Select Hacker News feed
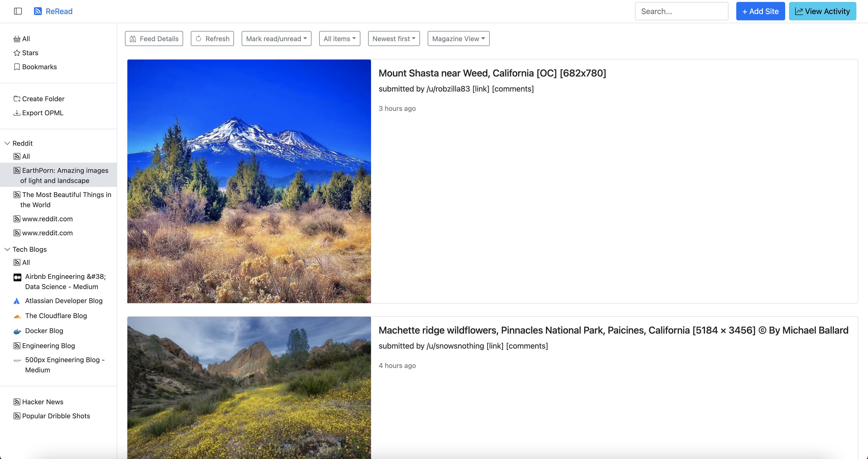Screen dimensions: 868x459 tap(42, 402)
